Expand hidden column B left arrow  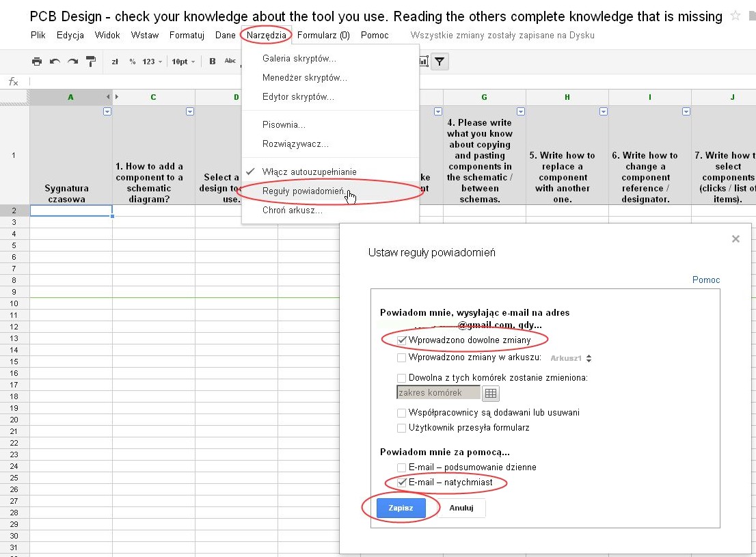(x=108, y=97)
